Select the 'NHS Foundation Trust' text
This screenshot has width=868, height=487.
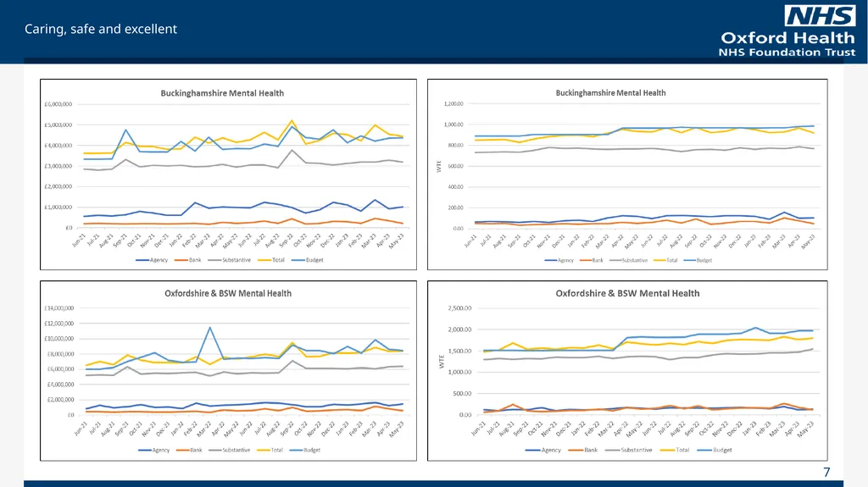point(787,52)
